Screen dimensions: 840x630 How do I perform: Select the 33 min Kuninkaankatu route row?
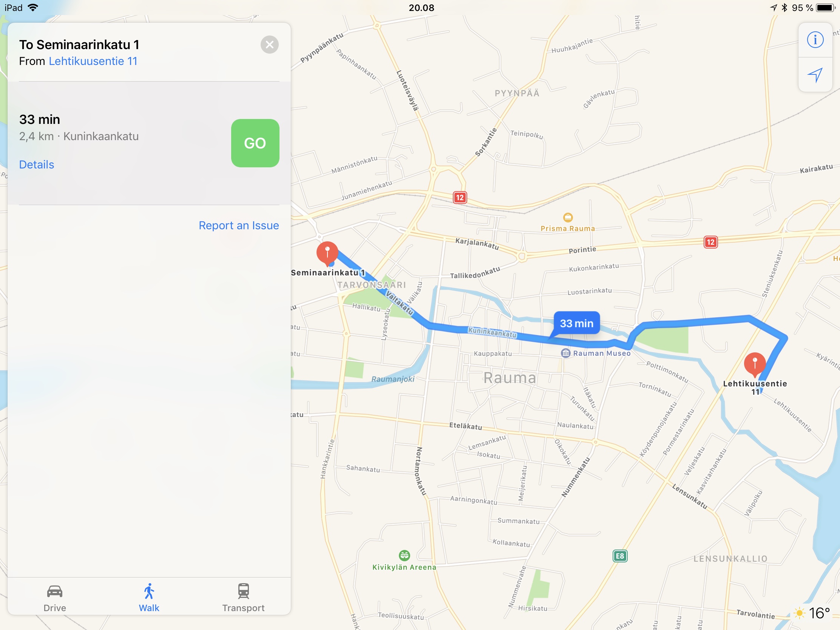pos(149,143)
